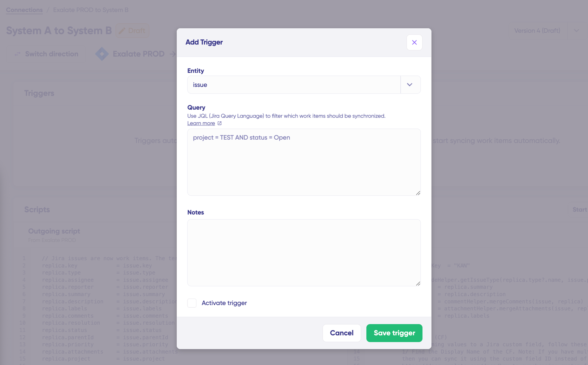Open the Version 4 (Draft) dropdown
Image resolution: width=588 pixels, height=365 pixels.
pyautogui.click(x=547, y=31)
